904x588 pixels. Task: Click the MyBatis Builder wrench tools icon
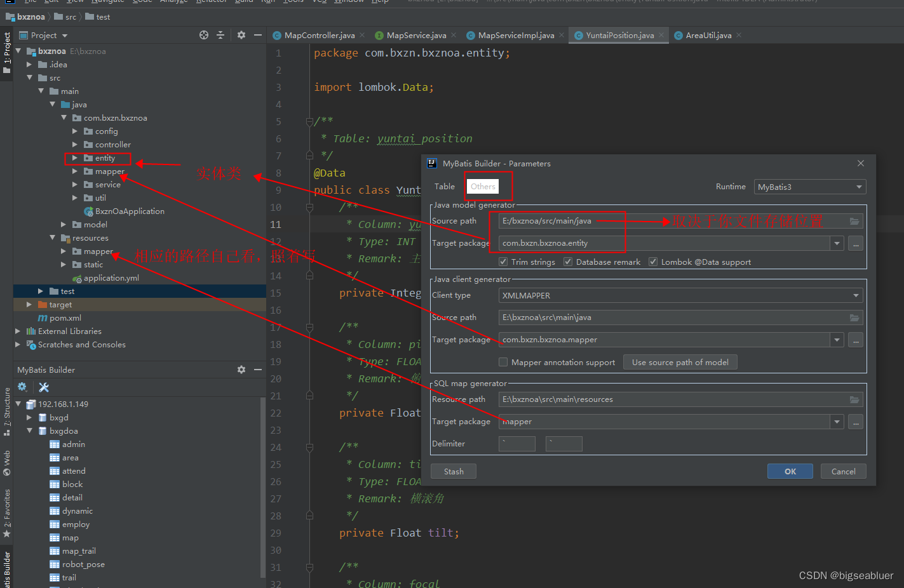click(x=44, y=387)
